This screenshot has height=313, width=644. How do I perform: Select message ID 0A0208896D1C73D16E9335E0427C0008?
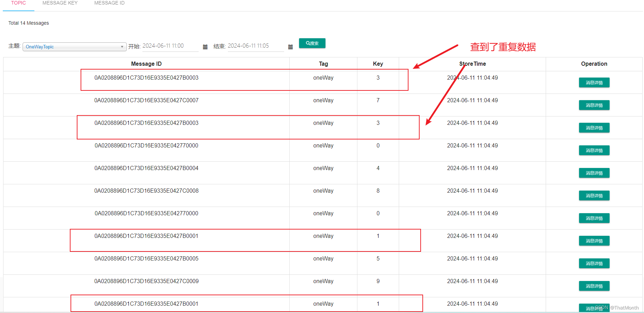[146, 191]
